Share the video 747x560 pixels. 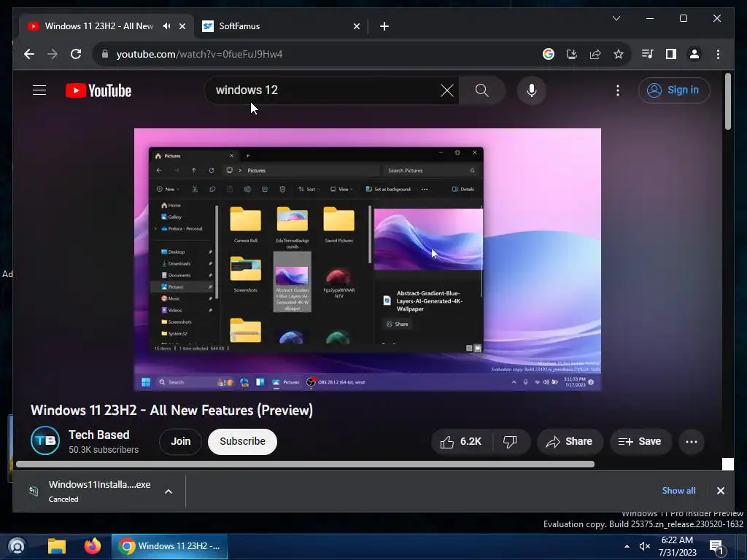click(x=570, y=442)
